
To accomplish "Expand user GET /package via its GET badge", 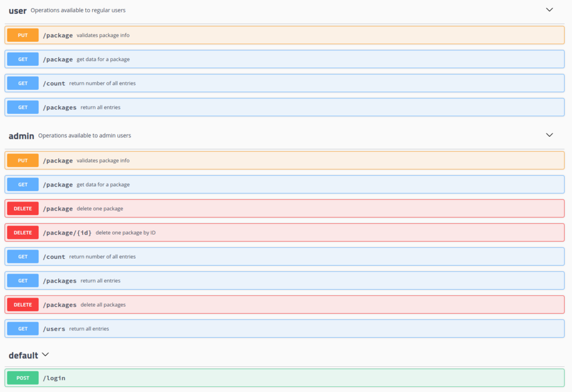I will [x=22, y=59].
